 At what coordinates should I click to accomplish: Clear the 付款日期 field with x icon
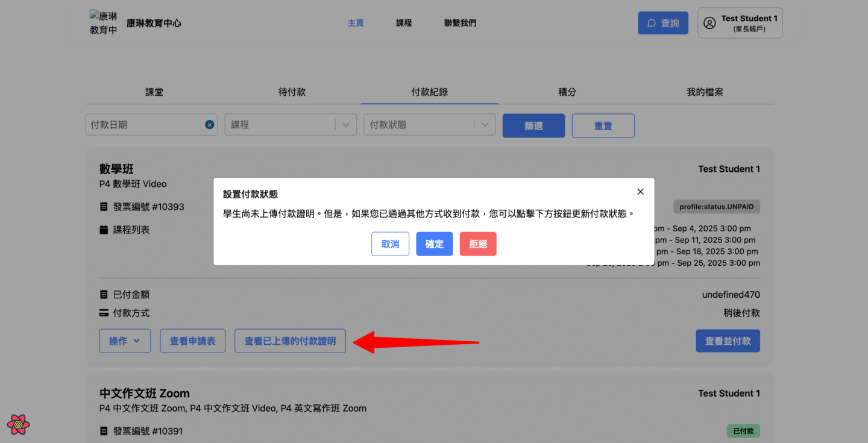pos(209,125)
